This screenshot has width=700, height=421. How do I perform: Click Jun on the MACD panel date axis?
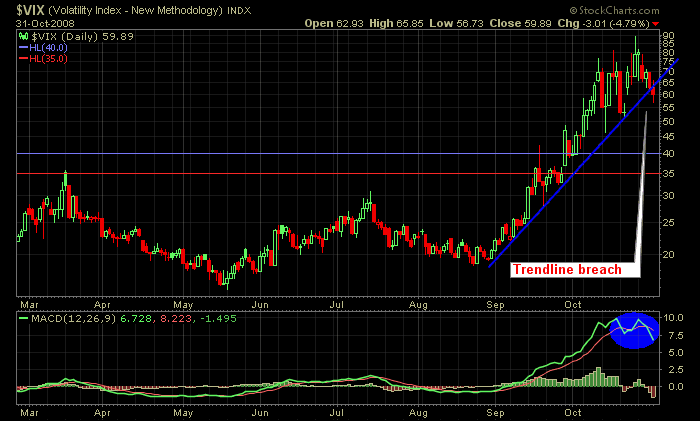(x=260, y=413)
